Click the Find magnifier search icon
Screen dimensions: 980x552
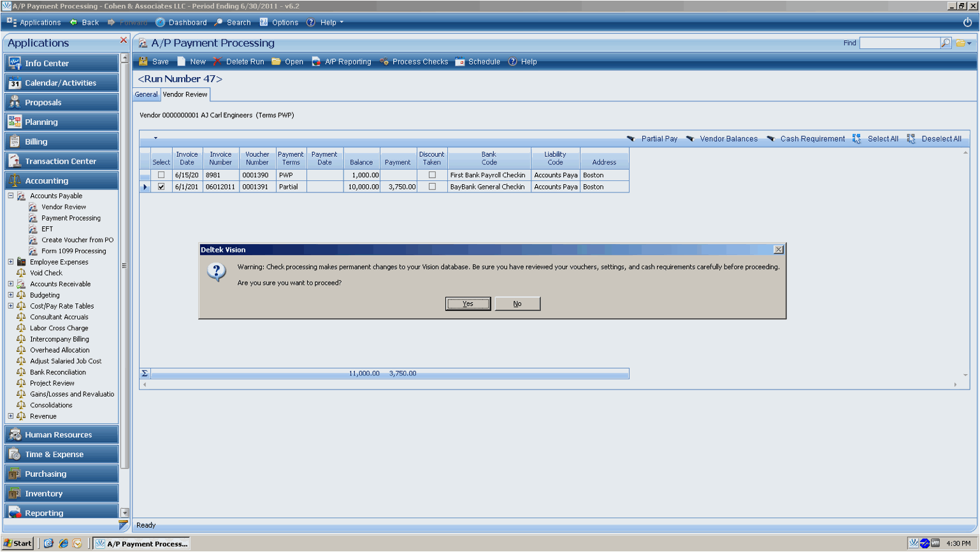(946, 43)
